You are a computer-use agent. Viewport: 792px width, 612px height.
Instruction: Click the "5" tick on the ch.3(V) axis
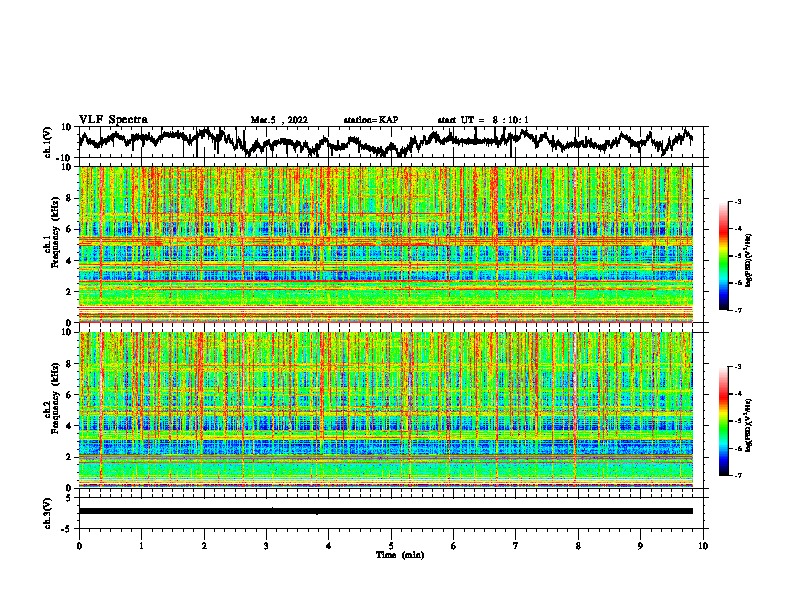click(x=69, y=498)
